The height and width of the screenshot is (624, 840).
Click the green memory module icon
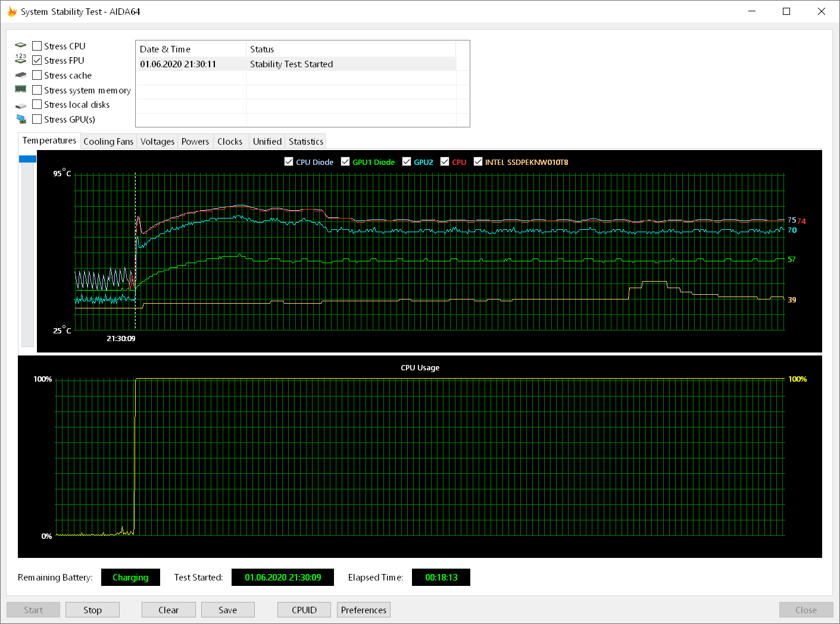pyautogui.click(x=21, y=89)
